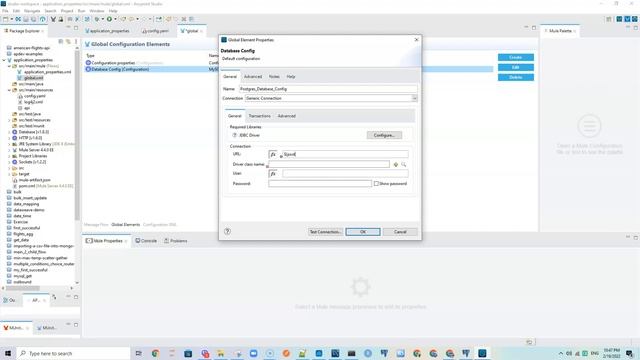The width and height of the screenshot is (640, 360).
Task: Open the config.yaml editor tab
Action: pos(155,31)
